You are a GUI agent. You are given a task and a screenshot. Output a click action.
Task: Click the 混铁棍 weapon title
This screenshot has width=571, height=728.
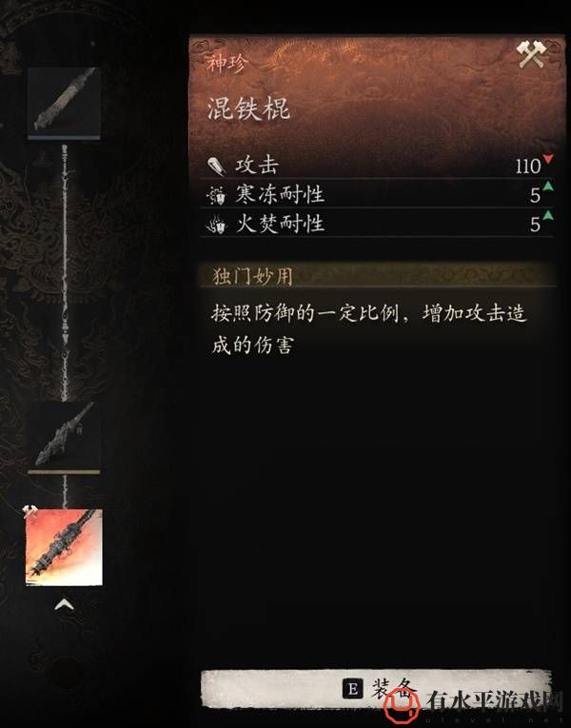point(248,109)
